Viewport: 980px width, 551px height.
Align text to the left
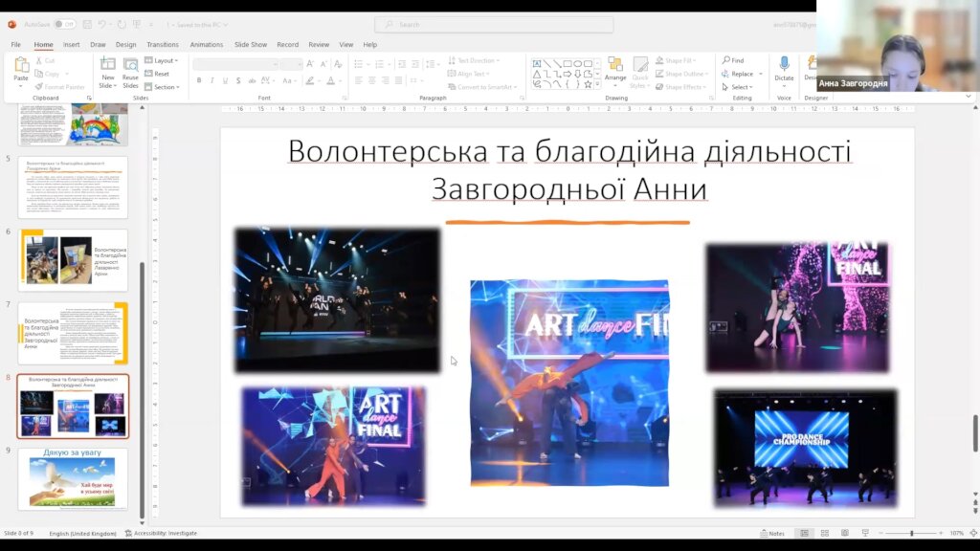click(x=358, y=80)
